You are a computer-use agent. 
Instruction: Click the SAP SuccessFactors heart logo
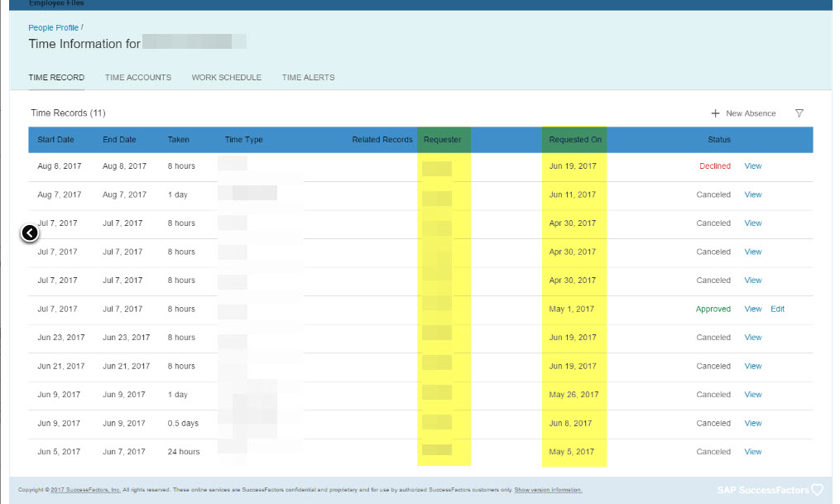click(x=818, y=490)
